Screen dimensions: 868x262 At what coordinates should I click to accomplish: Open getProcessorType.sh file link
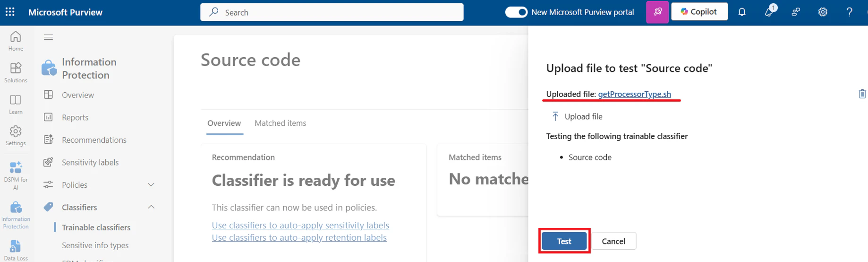(x=634, y=94)
